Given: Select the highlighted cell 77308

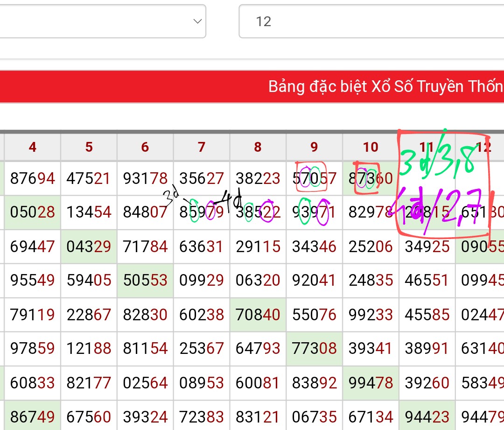Looking at the screenshot, I should point(314,349).
